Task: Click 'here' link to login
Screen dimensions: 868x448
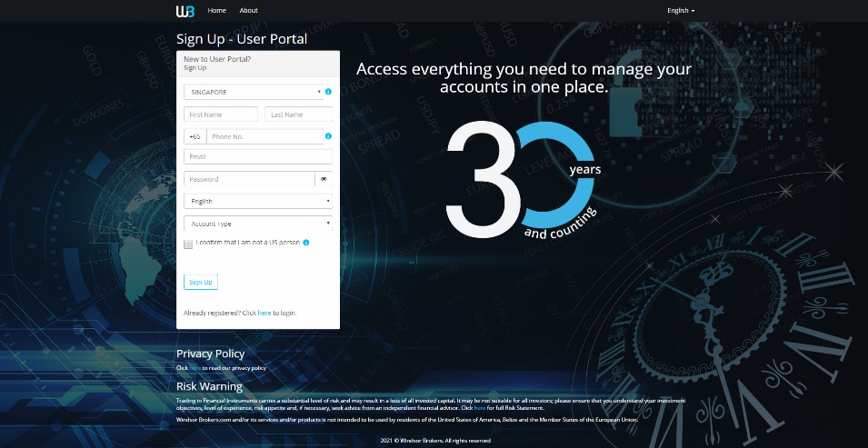Action: [x=264, y=313]
